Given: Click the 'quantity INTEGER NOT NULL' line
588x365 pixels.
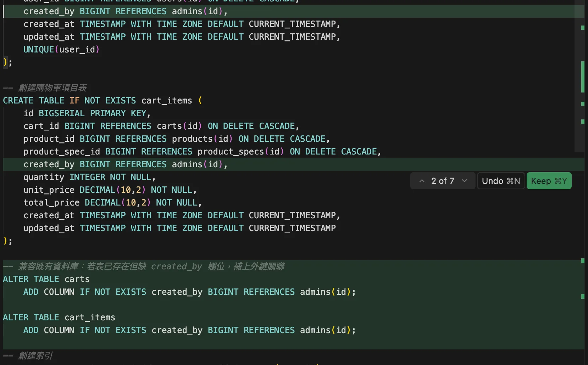Looking at the screenshot, I should pyautogui.click(x=89, y=177).
